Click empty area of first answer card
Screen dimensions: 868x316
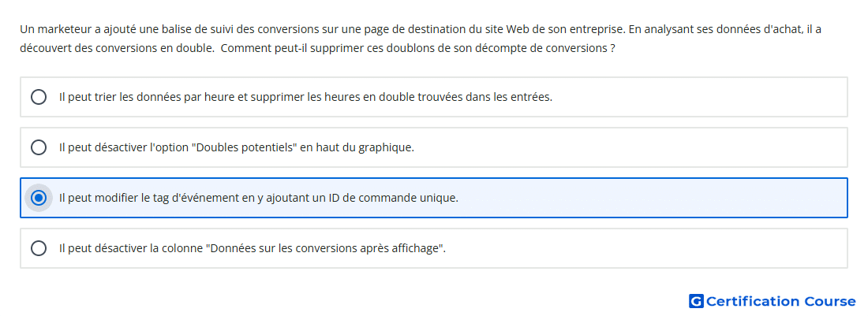tap(698, 97)
